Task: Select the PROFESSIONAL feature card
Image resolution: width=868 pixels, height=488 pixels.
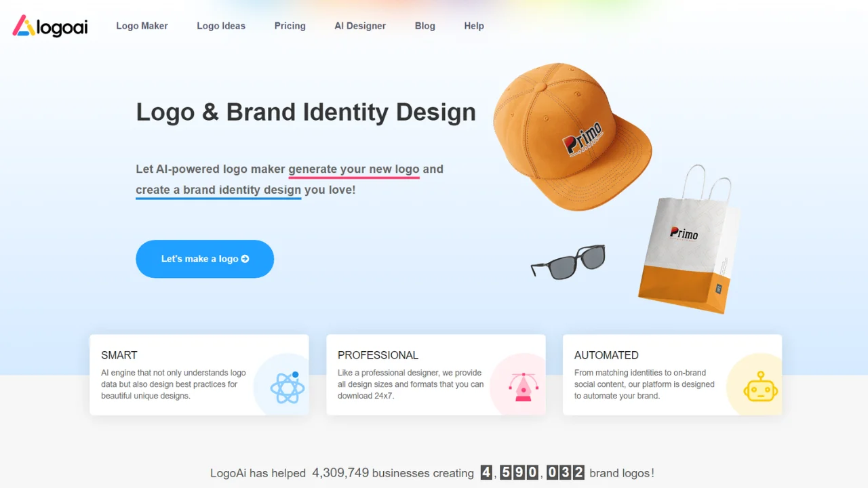Action: pyautogui.click(x=436, y=375)
